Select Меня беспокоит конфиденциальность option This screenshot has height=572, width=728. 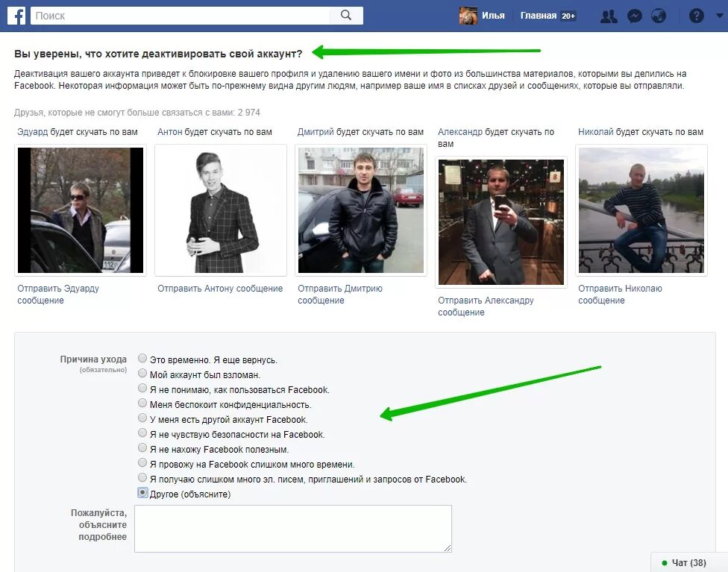[x=142, y=403]
